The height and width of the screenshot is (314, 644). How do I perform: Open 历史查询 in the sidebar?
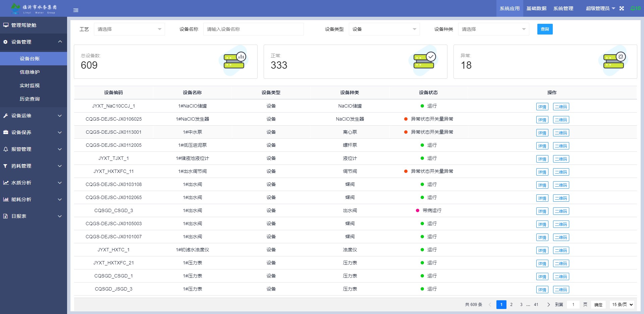click(x=34, y=99)
